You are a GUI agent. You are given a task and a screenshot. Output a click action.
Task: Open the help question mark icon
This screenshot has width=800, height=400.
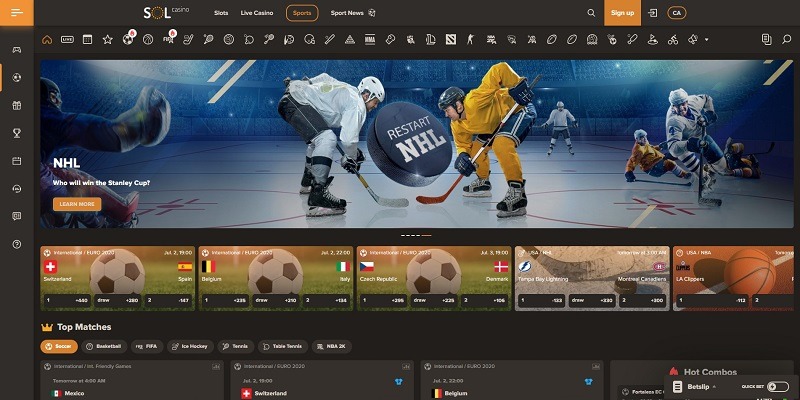(x=17, y=244)
